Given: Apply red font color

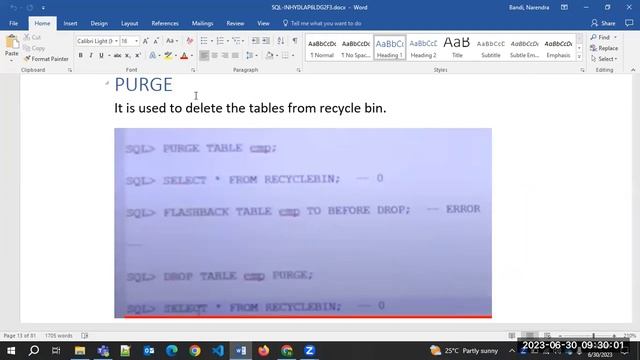Looking at the screenshot, I should coord(184,56).
